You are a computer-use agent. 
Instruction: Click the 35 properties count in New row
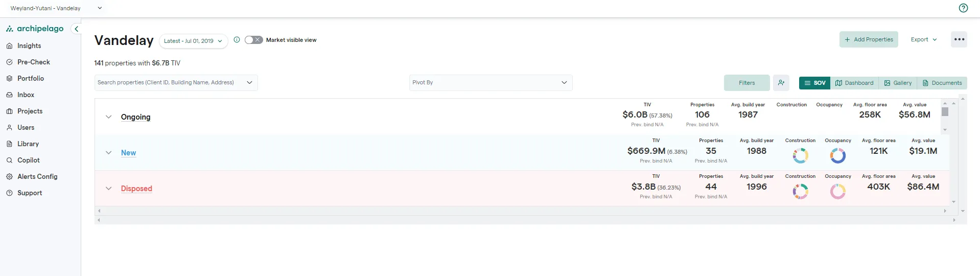pos(711,151)
